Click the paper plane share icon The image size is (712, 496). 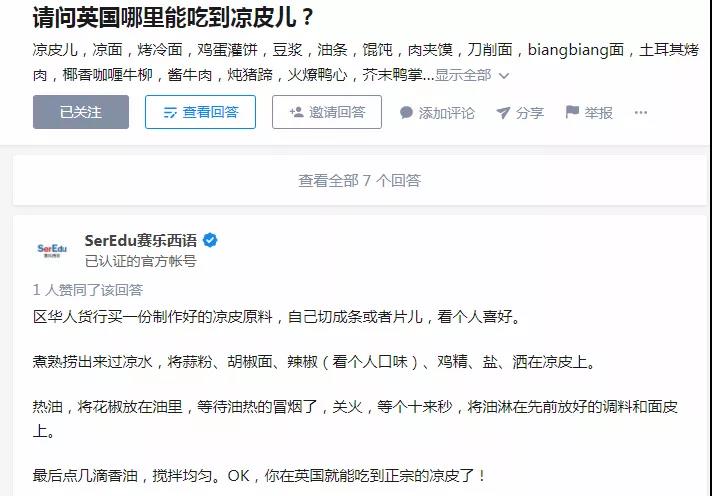[x=503, y=113]
